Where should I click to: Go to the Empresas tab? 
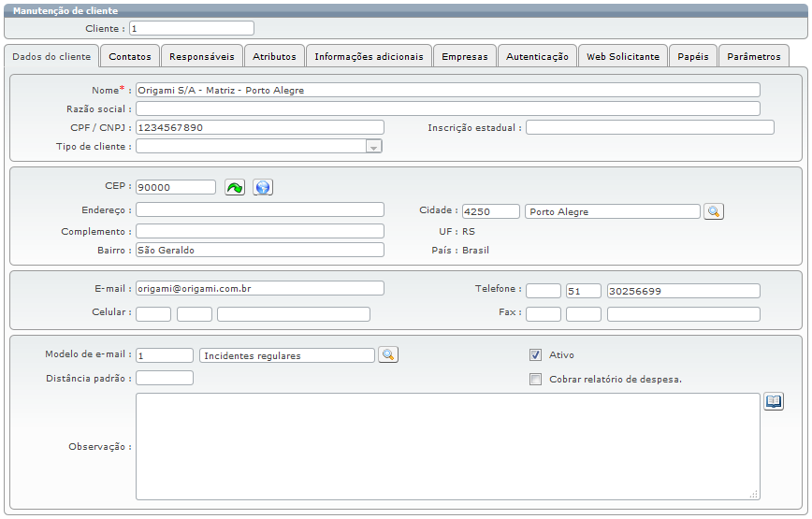pyautogui.click(x=465, y=56)
